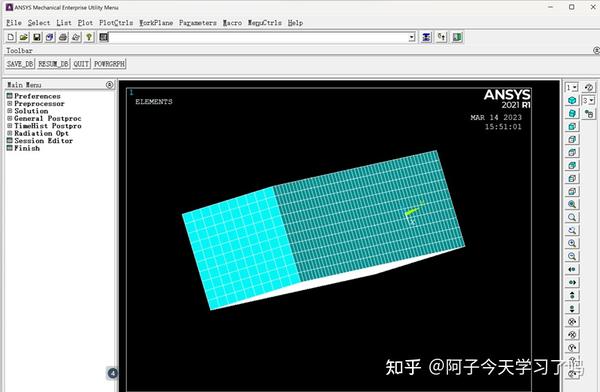This screenshot has width=600, height=392.
Task: Collapse the Main Menu panel
Action: coord(109,85)
